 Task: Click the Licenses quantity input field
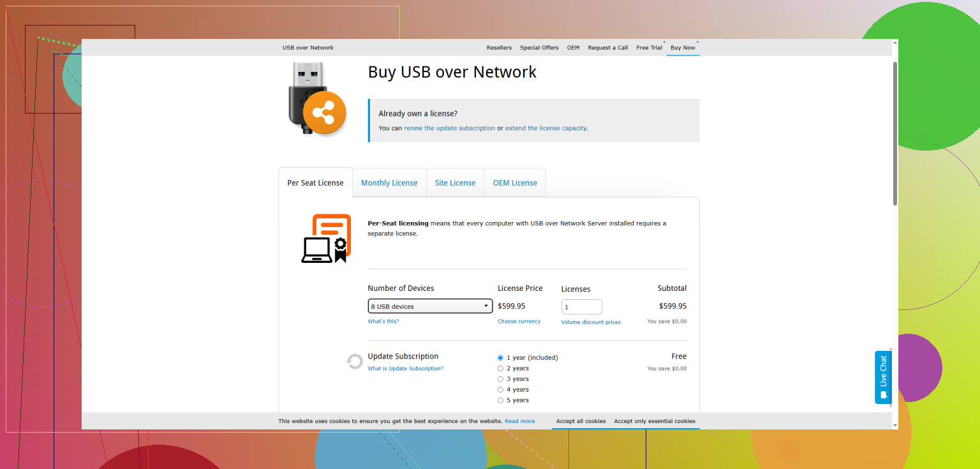pyautogui.click(x=581, y=307)
